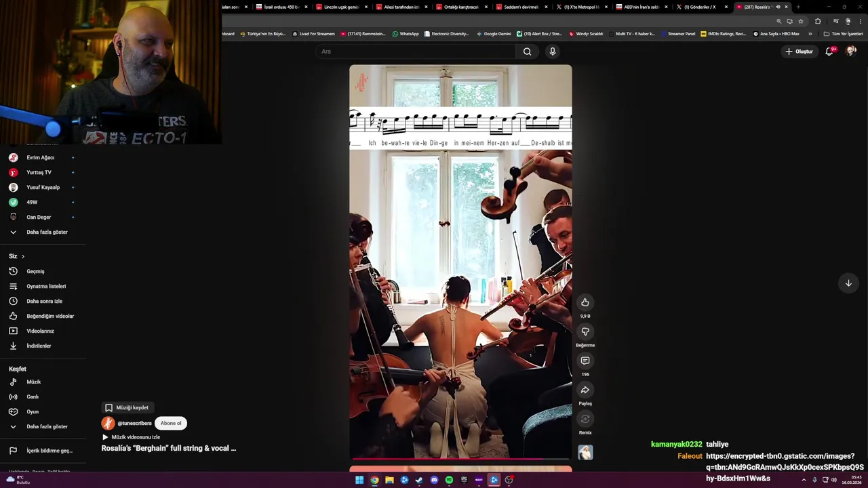Like the Short with thumbs up
Viewport: 868px width, 488px height.
[585, 302]
